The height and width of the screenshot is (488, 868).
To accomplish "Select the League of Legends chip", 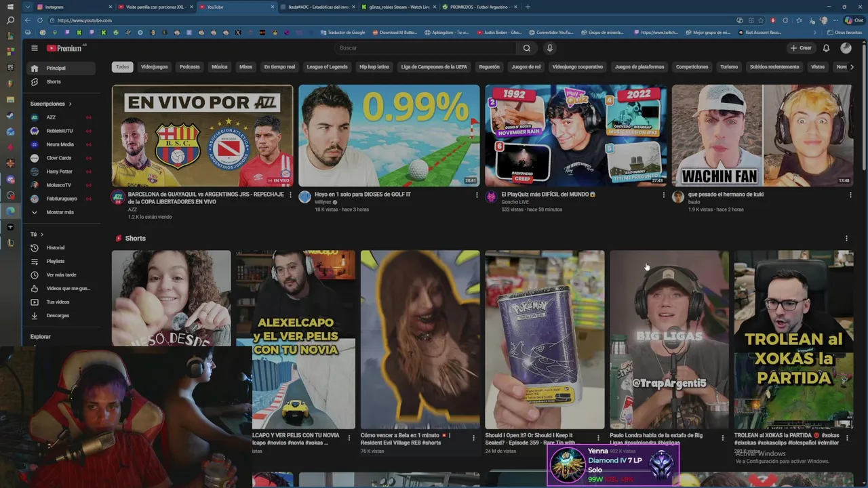I will point(327,67).
